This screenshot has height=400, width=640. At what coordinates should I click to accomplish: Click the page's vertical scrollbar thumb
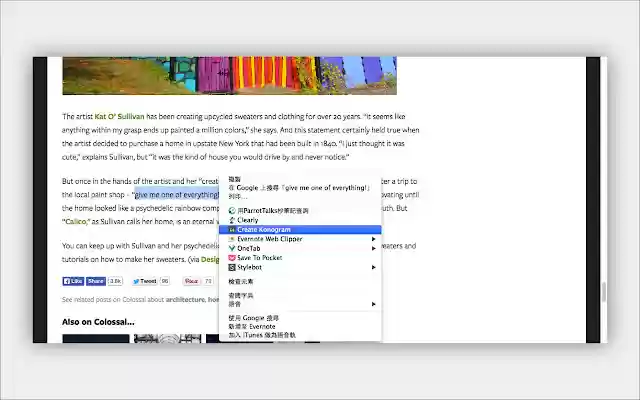point(604,292)
